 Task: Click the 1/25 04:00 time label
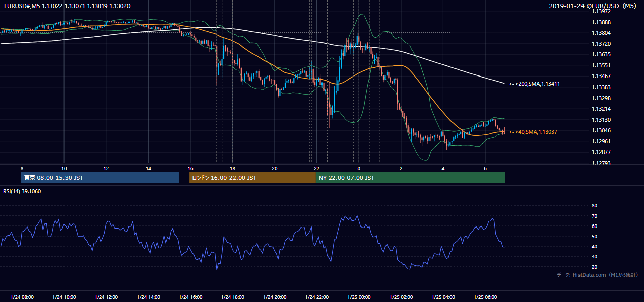point(443,297)
